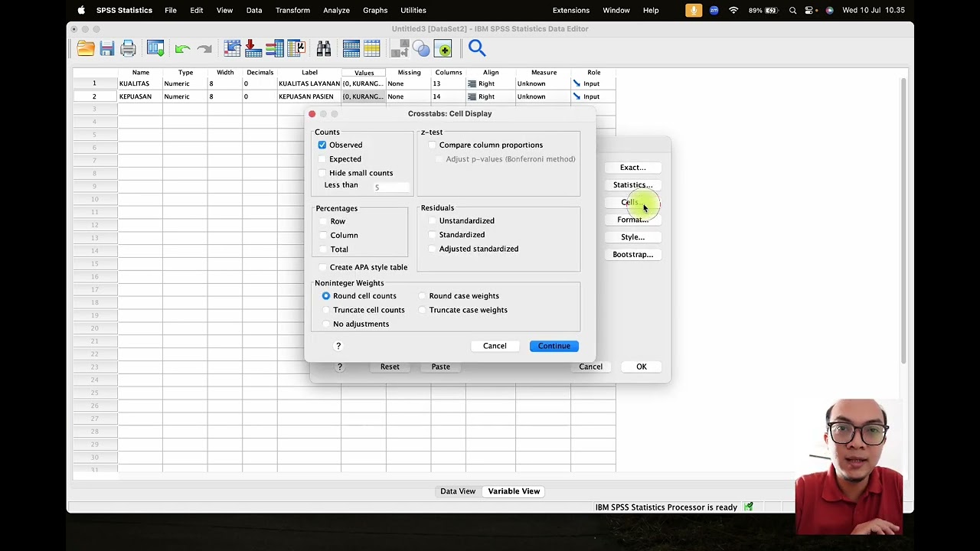Enable Create APA style table
This screenshot has width=980, height=551.
tap(323, 267)
